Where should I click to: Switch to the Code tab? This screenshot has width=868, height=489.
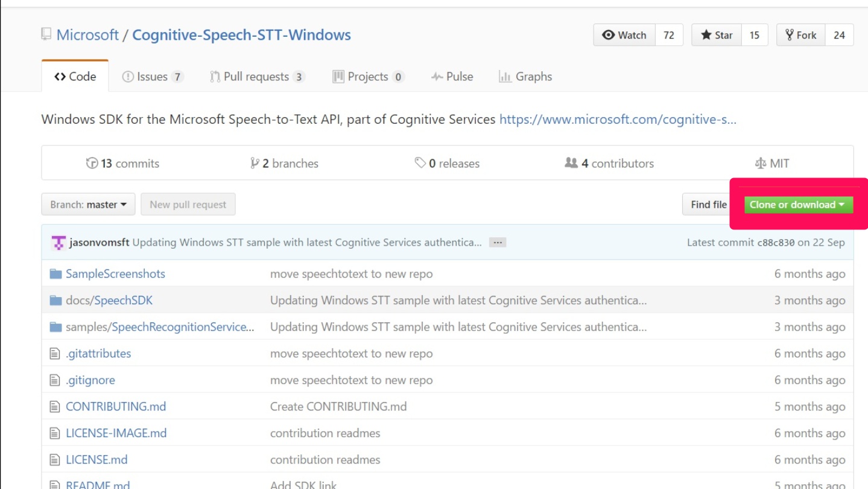click(x=75, y=77)
